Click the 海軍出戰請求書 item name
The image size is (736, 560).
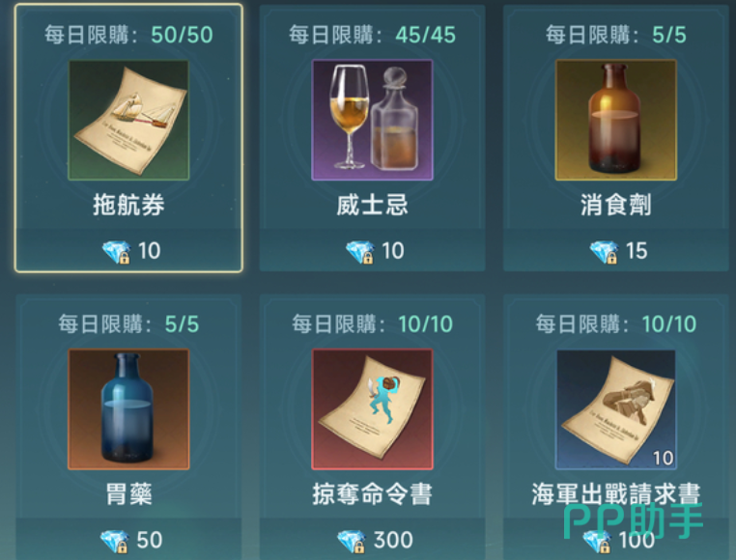click(x=616, y=494)
